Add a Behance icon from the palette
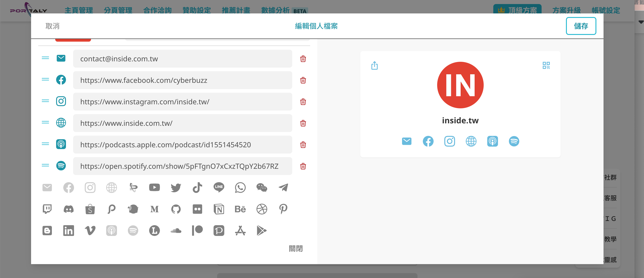This screenshot has width=644, height=278. tap(240, 209)
